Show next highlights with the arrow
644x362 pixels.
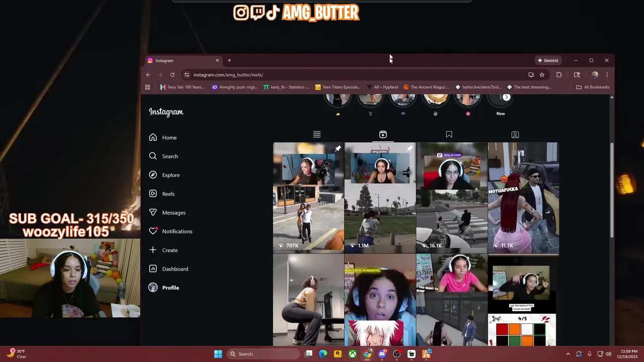point(507,97)
